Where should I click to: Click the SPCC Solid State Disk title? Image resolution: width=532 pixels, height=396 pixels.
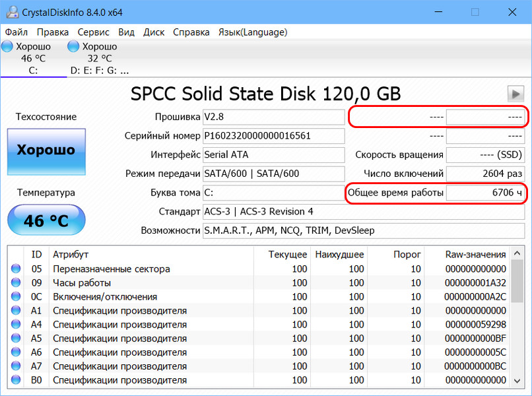pos(265,94)
